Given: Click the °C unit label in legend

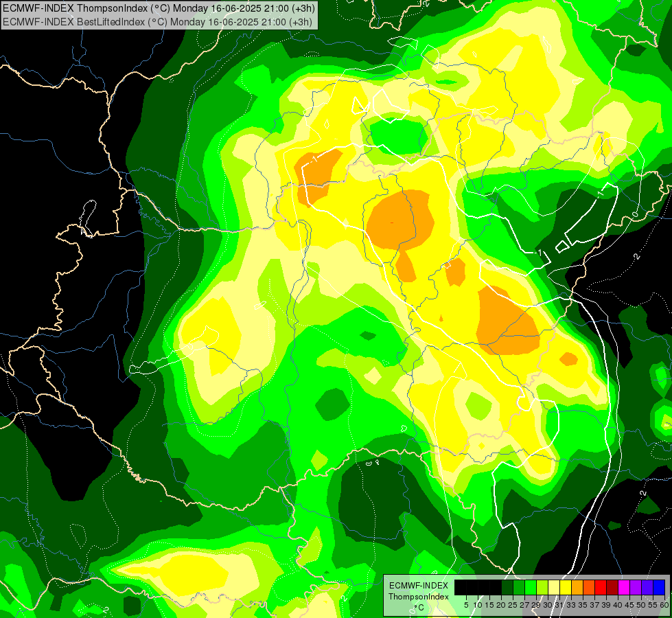Looking at the screenshot, I should tap(419, 608).
